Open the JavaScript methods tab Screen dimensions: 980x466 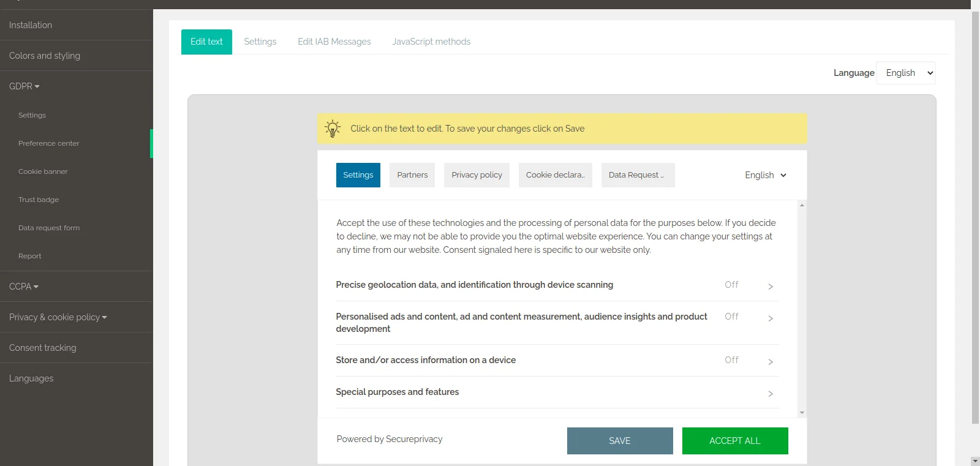click(432, 42)
